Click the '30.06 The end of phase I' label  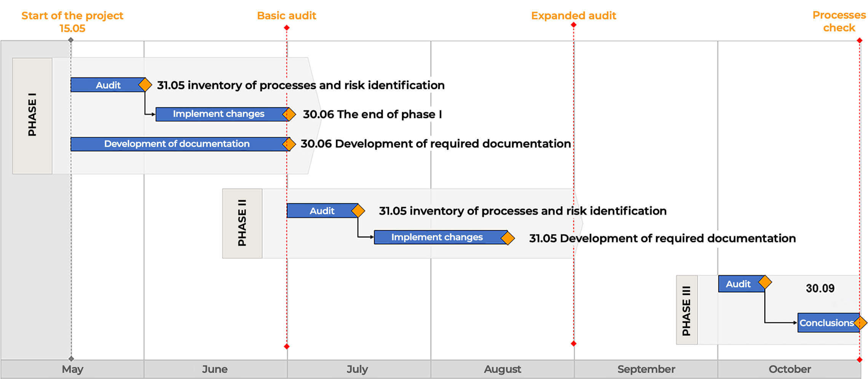pyautogui.click(x=372, y=115)
